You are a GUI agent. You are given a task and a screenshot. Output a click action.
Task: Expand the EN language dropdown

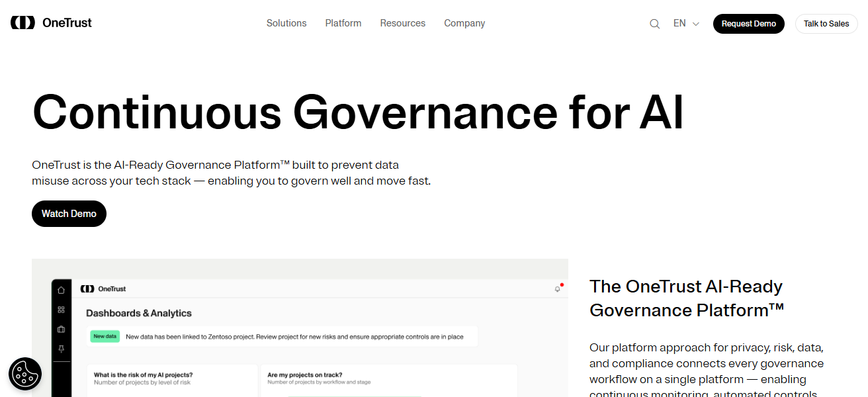(x=686, y=24)
